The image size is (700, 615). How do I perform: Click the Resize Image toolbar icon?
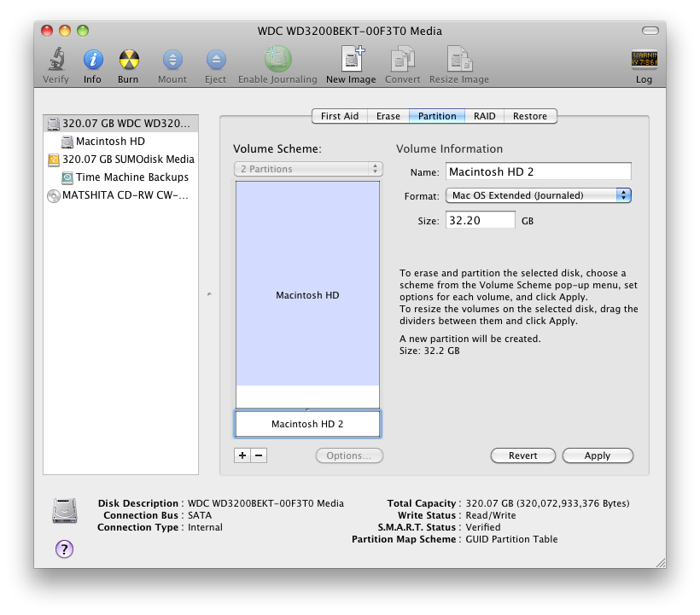(x=459, y=59)
